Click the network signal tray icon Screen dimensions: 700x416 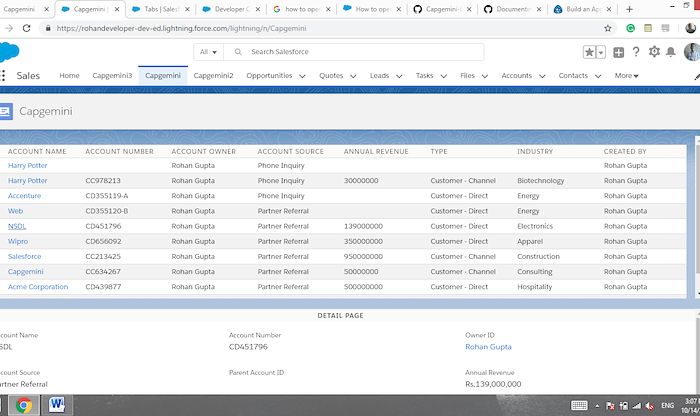[637, 406]
